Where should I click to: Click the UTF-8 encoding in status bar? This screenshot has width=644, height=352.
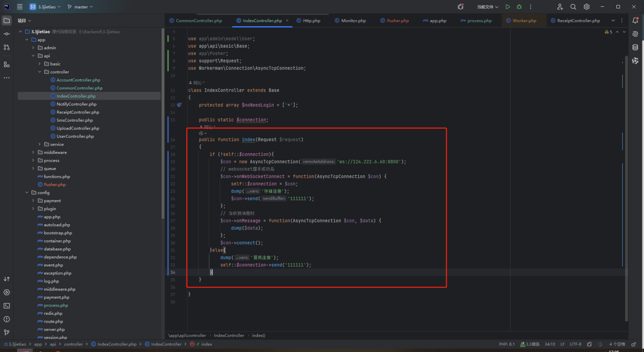[575, 344]
